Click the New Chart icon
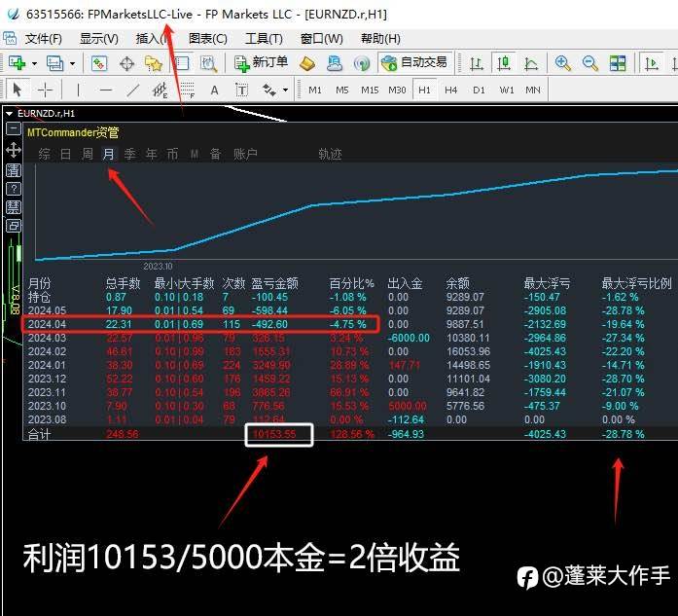The image size is (678, 616). pyautogui.click(x=17, y=63)
